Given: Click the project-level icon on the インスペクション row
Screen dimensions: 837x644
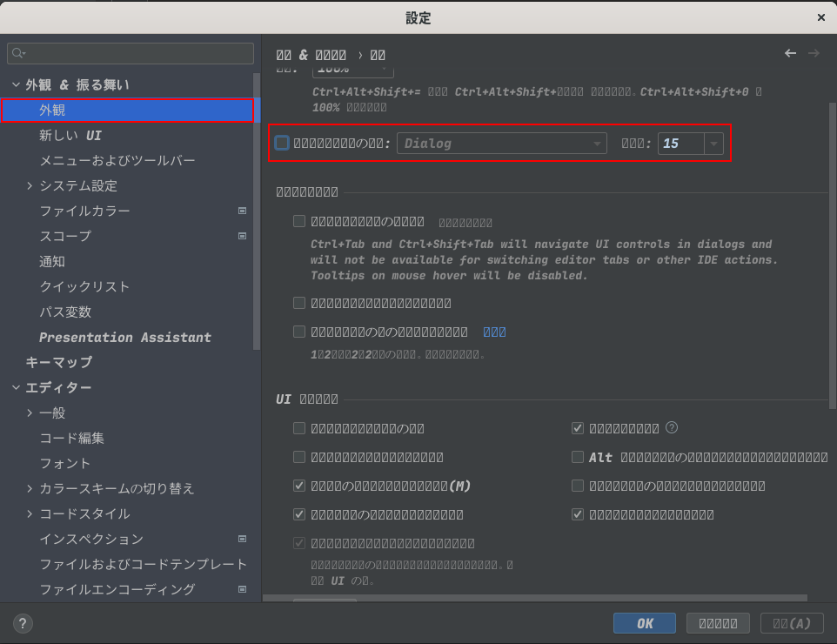Looking at the screenshot, I should pyautogui.click(x=243, y=539).
